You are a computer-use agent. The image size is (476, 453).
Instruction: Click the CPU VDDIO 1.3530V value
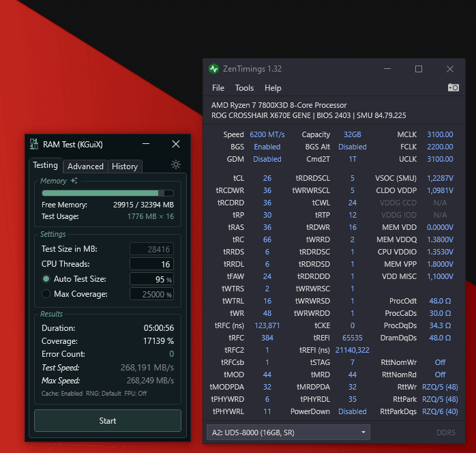point(440,252)
